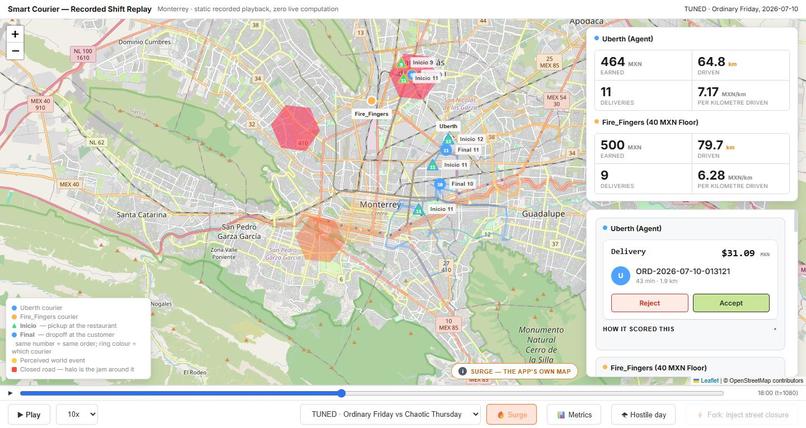Start playback with the Play button
Image resolution: width=806 pixels, height=428 pixels.
pos(29,415)
